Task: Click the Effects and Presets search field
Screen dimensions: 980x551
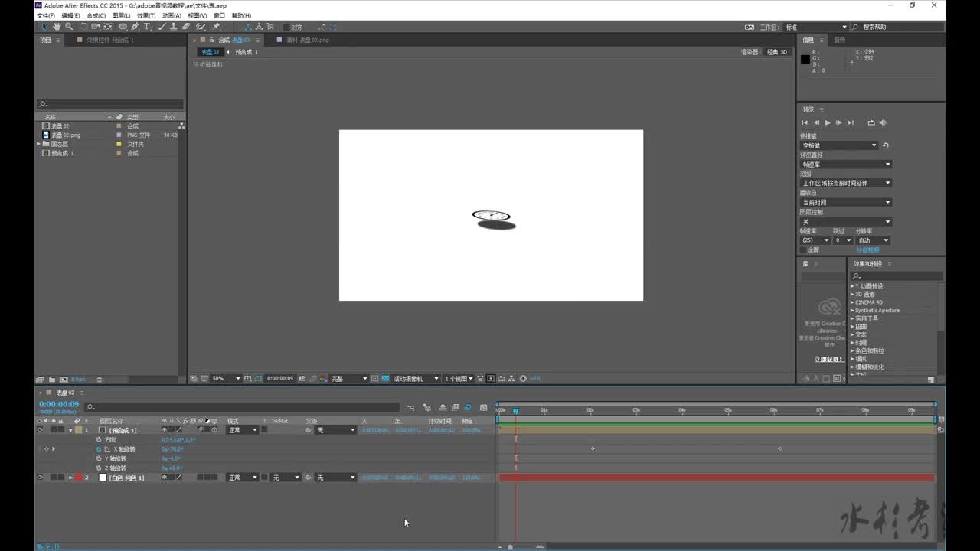Action: point(897,276)
